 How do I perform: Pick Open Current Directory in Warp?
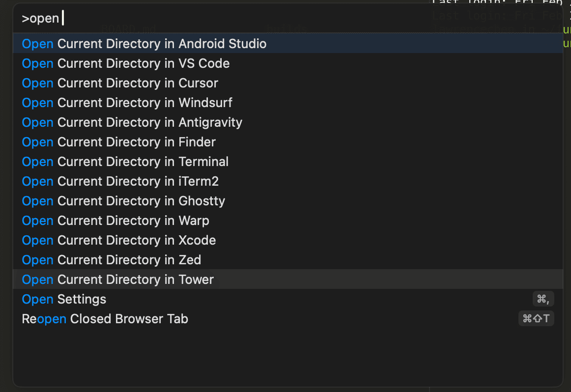tap(115, 221)
